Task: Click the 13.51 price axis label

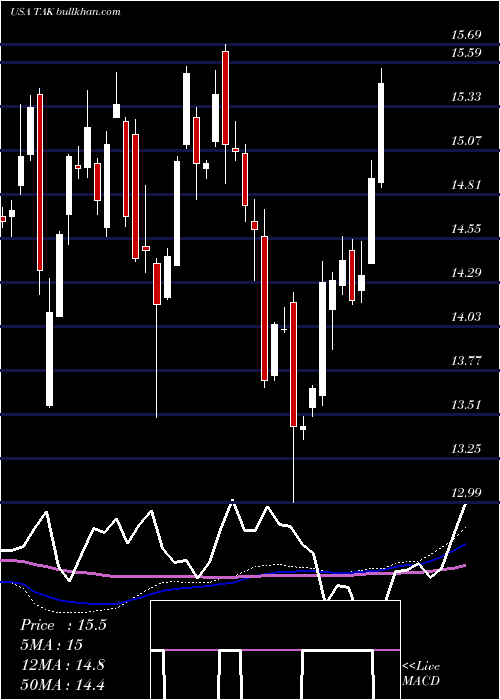Action: coord(466,404)
